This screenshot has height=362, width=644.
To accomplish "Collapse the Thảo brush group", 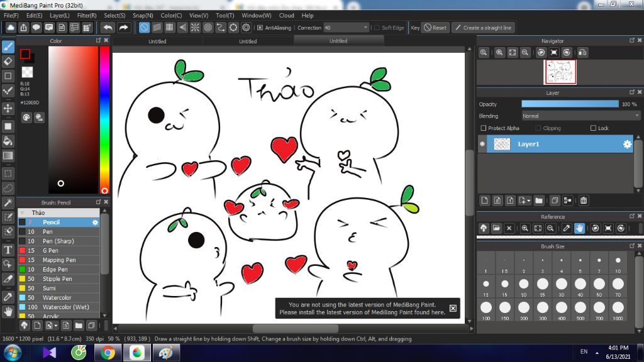I will point(22,212).
